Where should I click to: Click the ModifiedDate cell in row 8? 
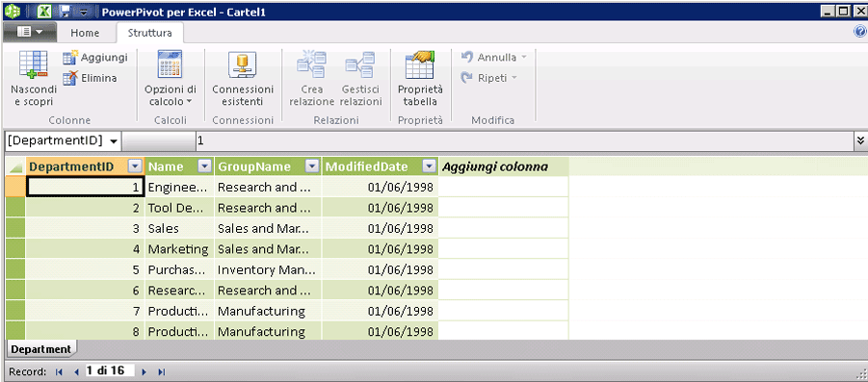click(380, 331)
